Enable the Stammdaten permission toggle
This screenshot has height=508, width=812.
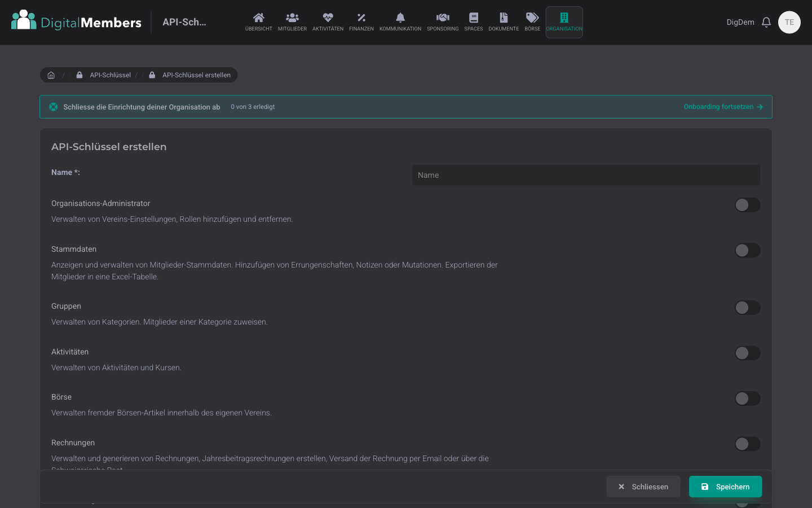pyautogui.click(x=748, y=250)
